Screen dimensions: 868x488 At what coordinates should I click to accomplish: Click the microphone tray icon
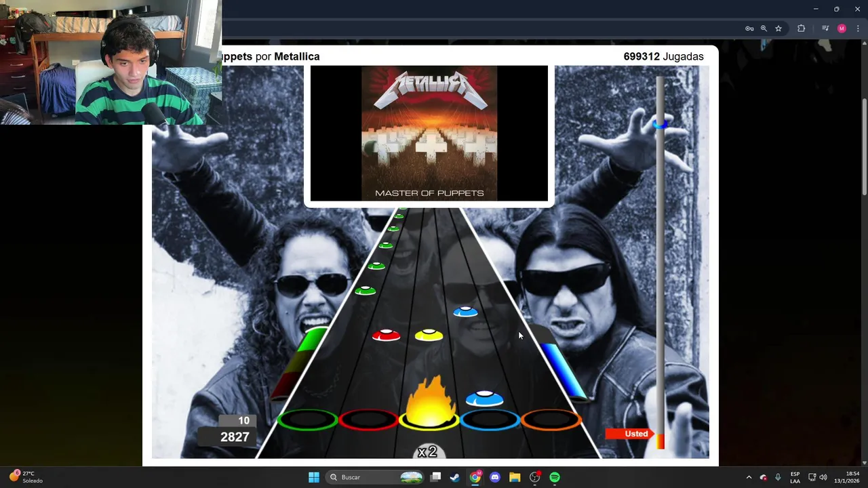pyautogui.click(x=778, y=477)
